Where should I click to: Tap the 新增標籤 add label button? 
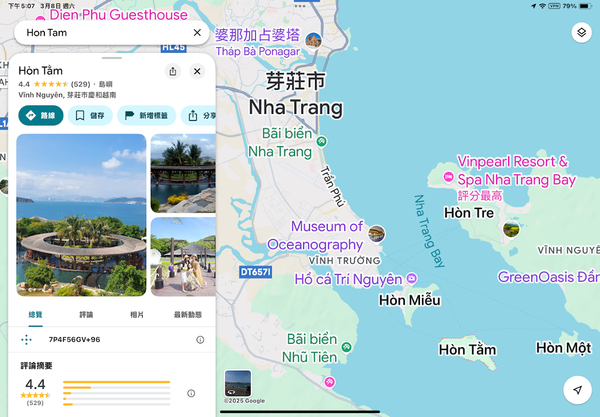pyautogui.click(x=147, y=116)
